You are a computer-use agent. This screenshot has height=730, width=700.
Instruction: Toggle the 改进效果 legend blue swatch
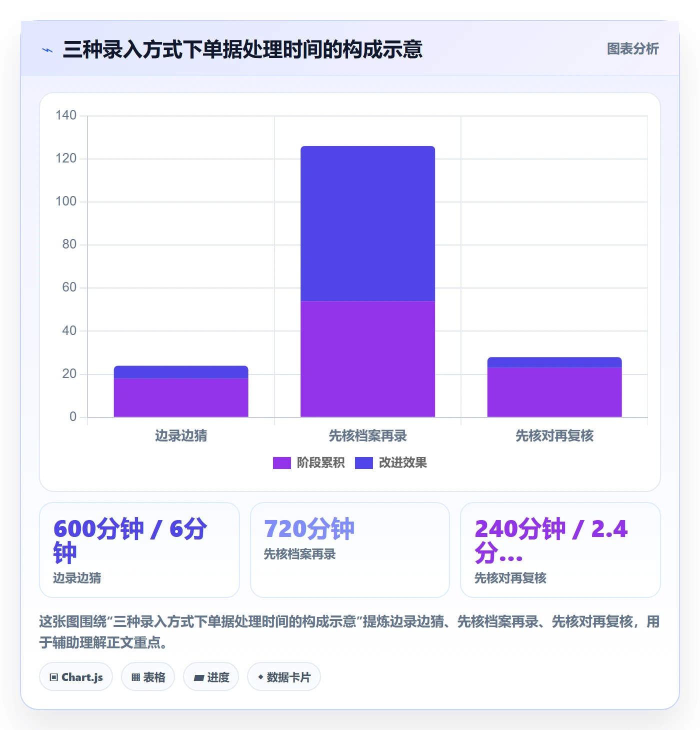[363, 463]
